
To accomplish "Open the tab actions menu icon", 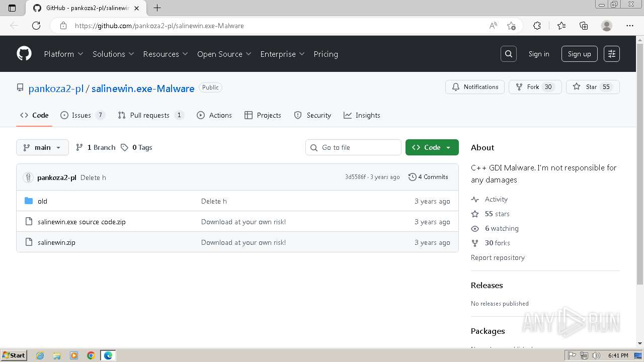I will coord(13,8).
